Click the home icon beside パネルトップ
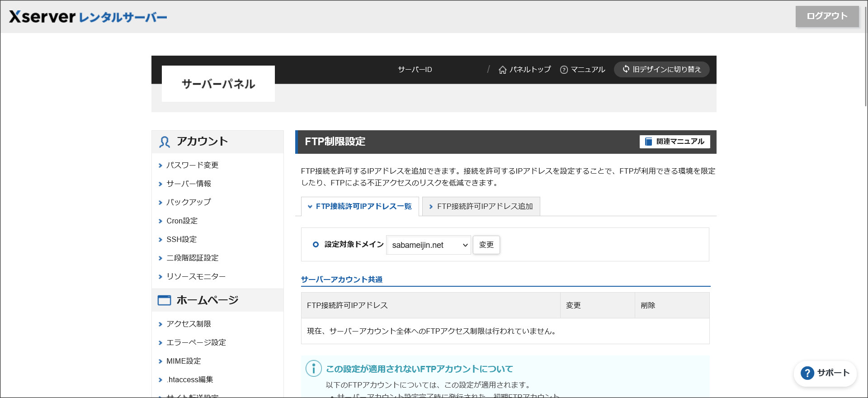This screenshot has height=398, width=868. coord(502,70)
